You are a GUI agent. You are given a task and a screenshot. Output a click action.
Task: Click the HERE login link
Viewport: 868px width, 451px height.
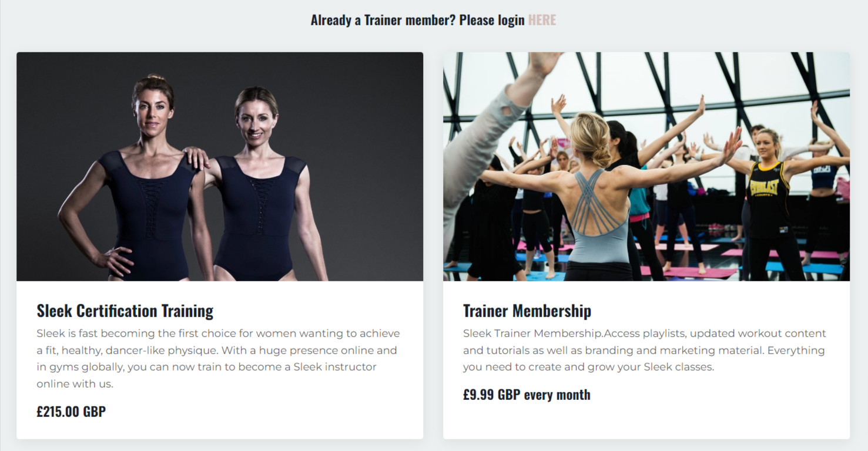tap(542, 20)
